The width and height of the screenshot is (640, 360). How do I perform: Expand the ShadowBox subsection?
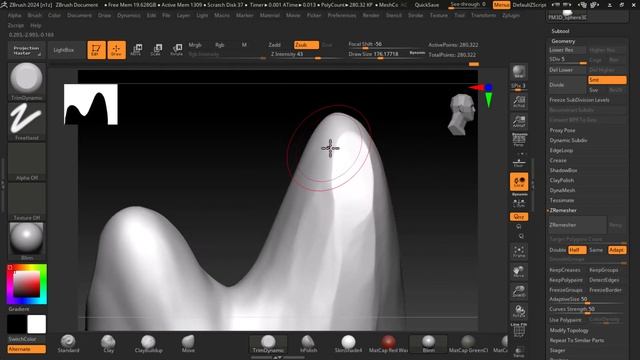tap(563, 170)
